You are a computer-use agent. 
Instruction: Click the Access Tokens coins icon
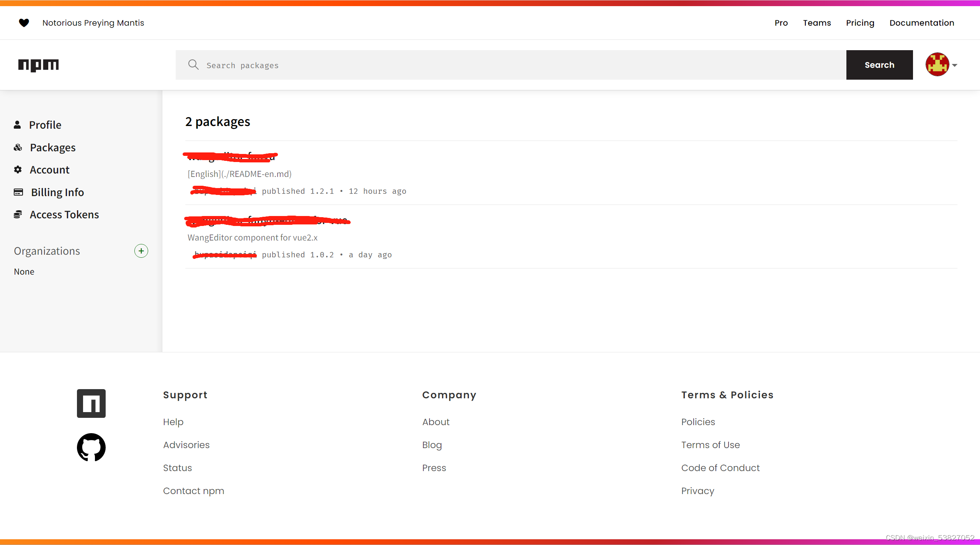[18, 214]
